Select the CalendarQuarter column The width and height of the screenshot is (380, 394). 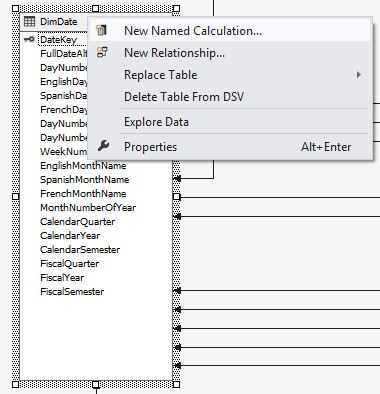pyautogui.click(x=77, y=221)
